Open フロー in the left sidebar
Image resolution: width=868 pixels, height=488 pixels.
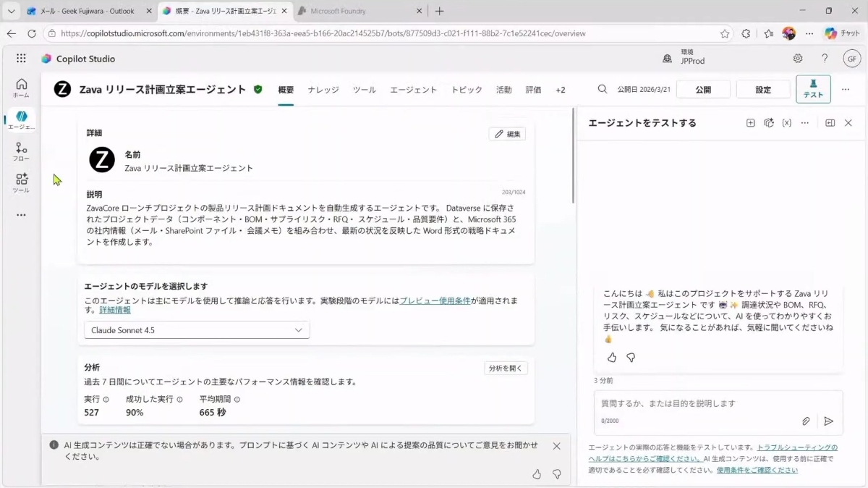(x=21, y=151)
